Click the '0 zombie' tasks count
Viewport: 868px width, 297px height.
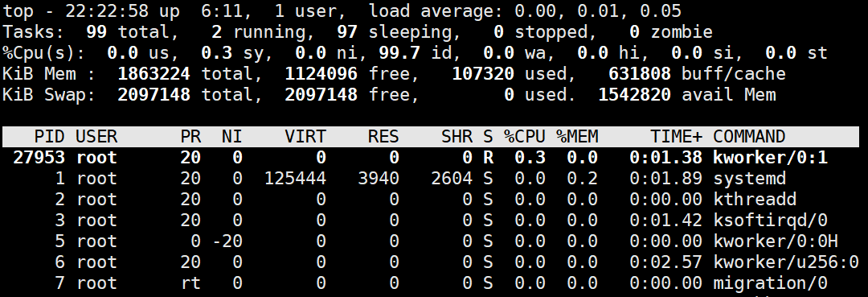tap(671, 31)
